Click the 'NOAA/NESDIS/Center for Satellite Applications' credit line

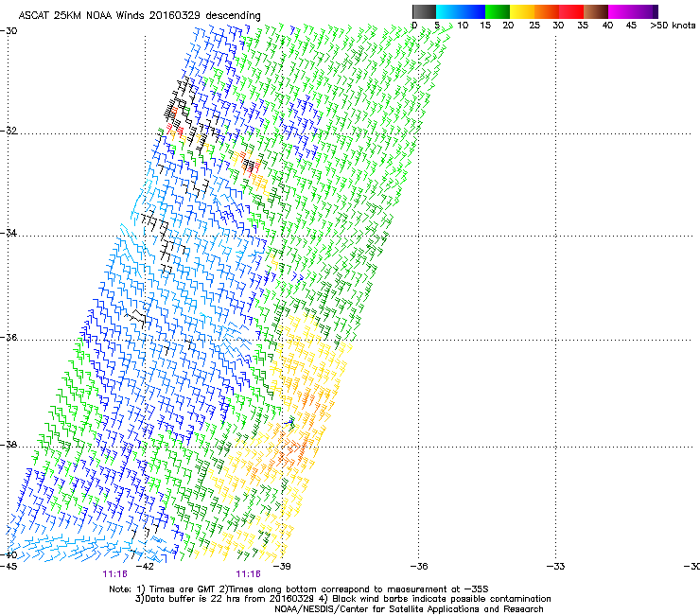click(x=409, y=609)
